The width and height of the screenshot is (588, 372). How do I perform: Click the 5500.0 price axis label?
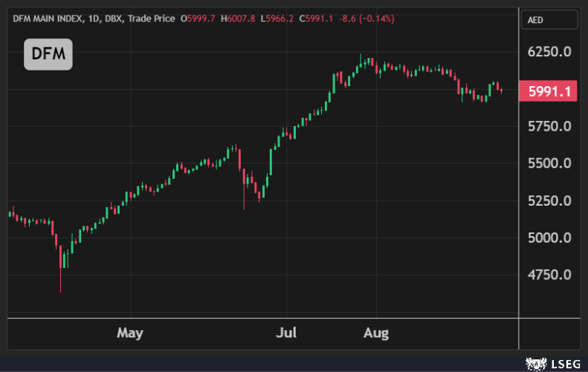point(549,163)
